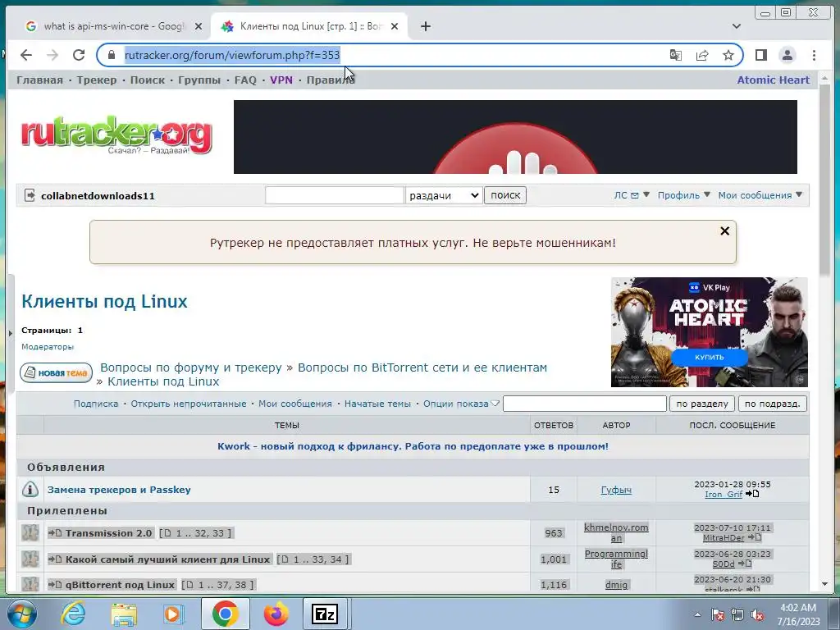Click the rutracker.org logo
This screenshot has width=840, height=630.
pos(116,135)
